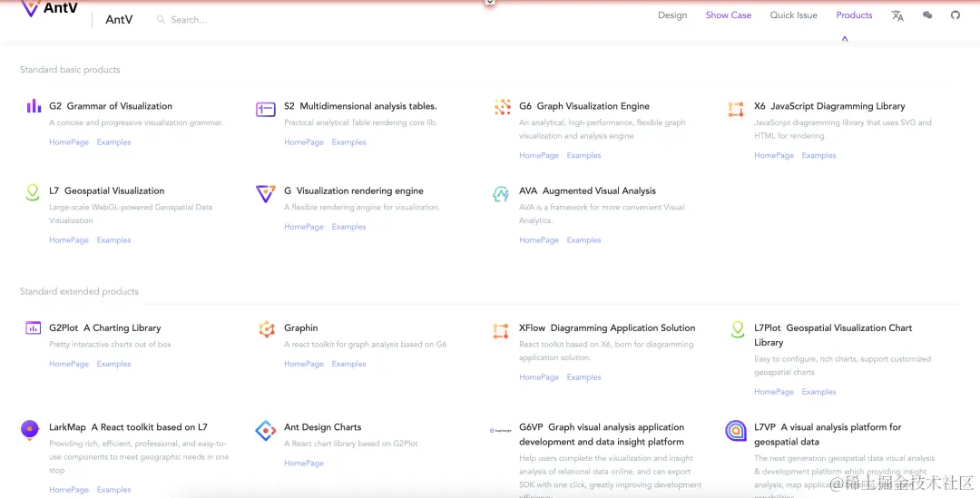Click the LarkMap product icon
The image size is (980, 498).
(x=29, y=430)
